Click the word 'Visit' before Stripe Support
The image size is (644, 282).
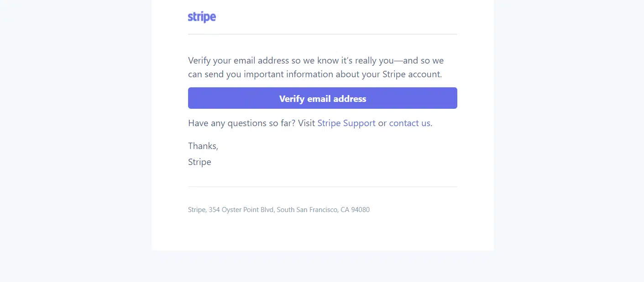[x=306, y=123]
